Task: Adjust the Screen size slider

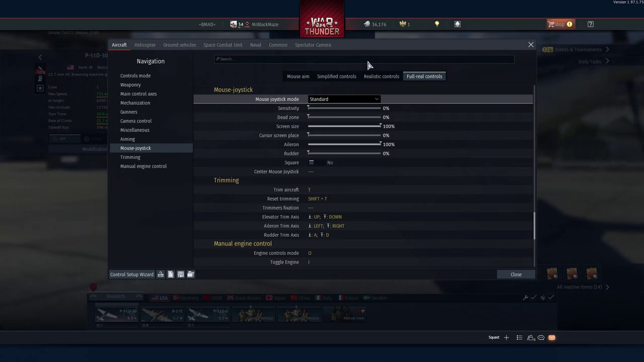Action: coord(344,126)
